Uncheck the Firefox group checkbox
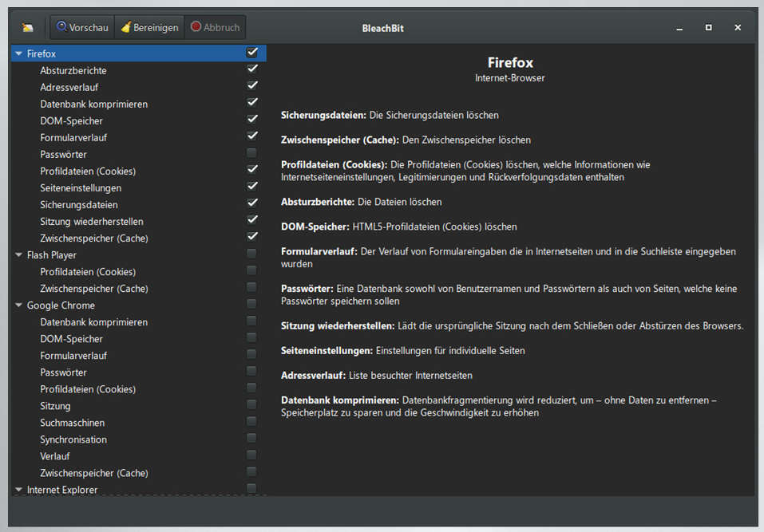Screen dimensions: 764x532 pyautogui.click(x=252, y=52)
